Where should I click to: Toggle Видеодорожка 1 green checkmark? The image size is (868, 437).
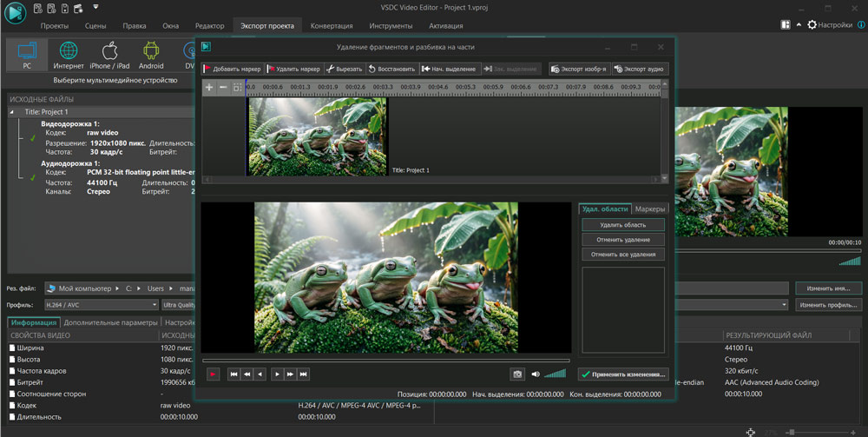click(x=32, y=138)
